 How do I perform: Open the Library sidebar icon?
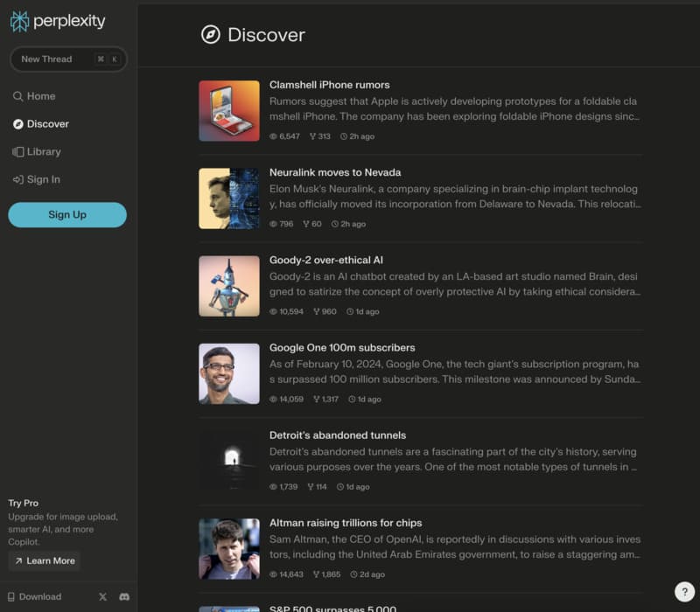[18, 151]
